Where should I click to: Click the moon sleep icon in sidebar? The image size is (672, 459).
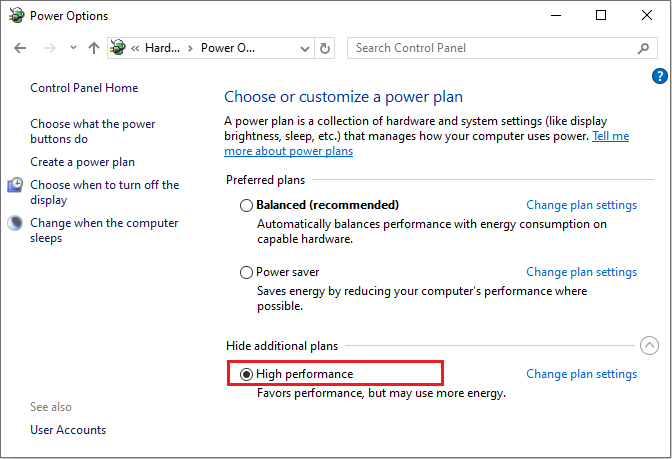(x=15, y=223)
